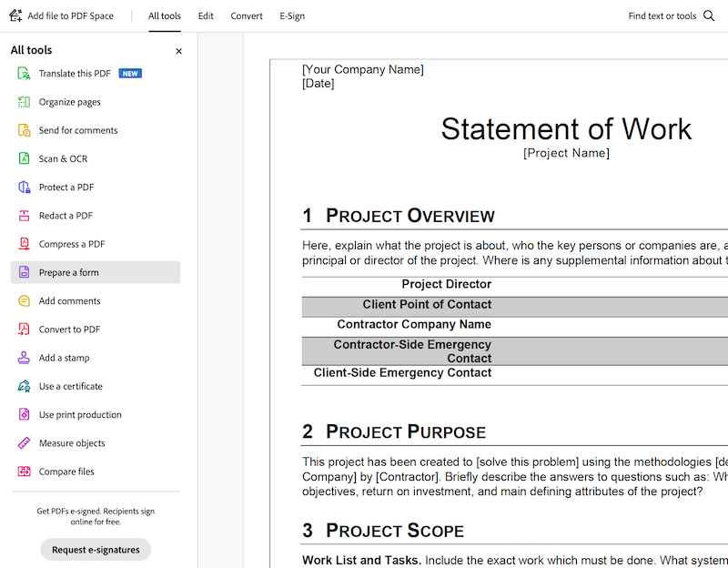The height and width of the screenshot is (568, 728).
Task: Open the Protect a PDF shield icon
Action: tap(24, 188)
